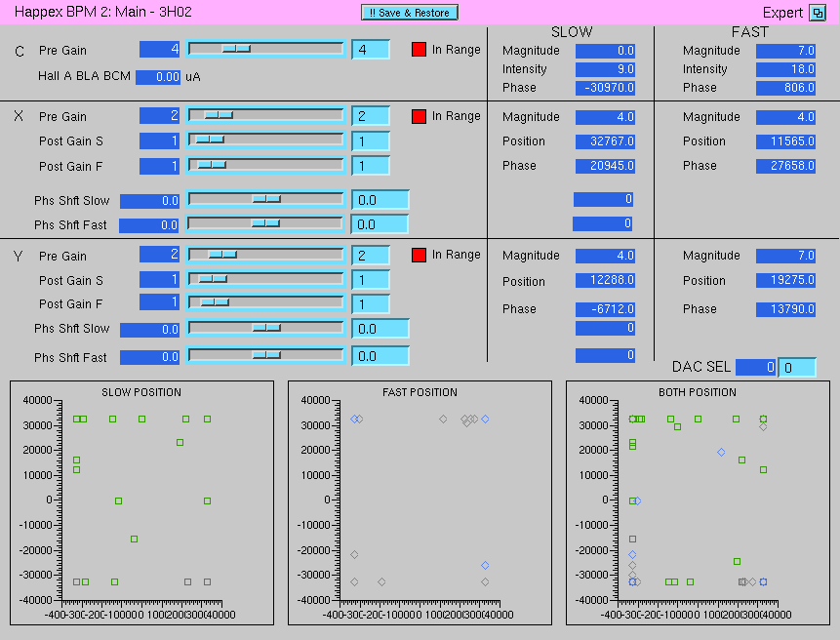
Task: Click the X slow Position value 32767.0
Action: (605, 141)
